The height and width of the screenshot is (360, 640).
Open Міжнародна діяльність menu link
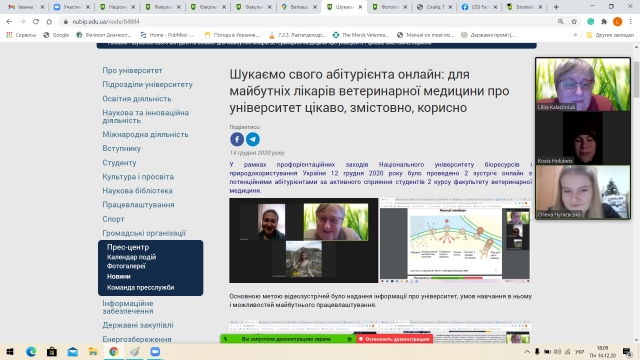click(x=145, y=134)
